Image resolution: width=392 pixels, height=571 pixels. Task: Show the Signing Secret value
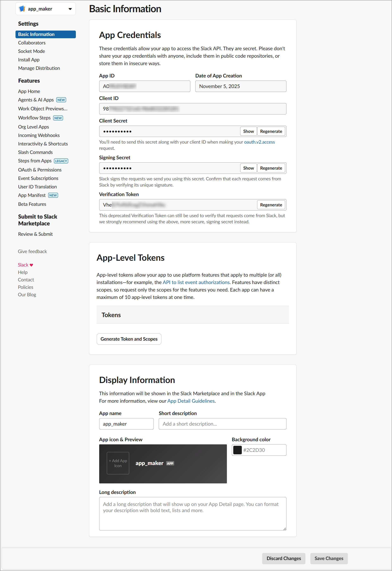(x=248, y=168)
